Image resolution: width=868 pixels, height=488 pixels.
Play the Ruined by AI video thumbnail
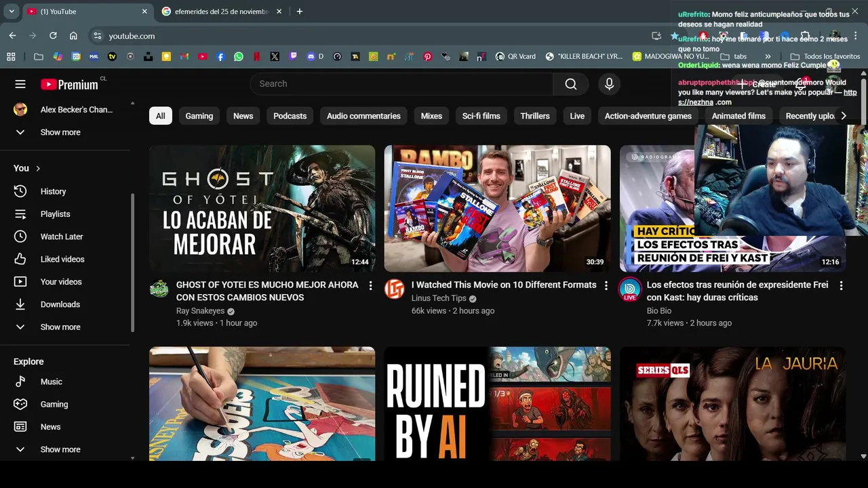tap(497, 404)
